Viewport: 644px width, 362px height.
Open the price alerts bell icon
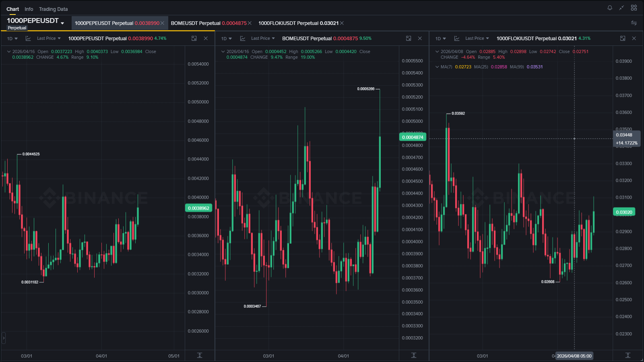tap(610, 8)
